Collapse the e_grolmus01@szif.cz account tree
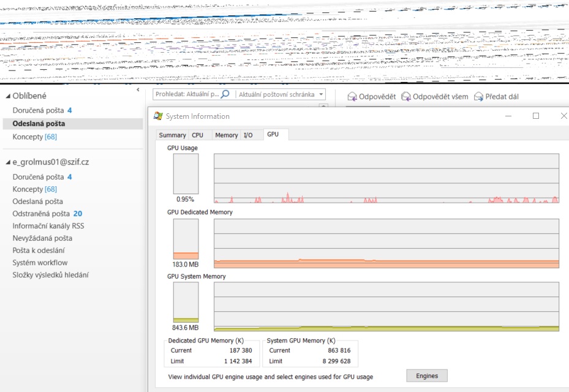 tap(8, 162)
